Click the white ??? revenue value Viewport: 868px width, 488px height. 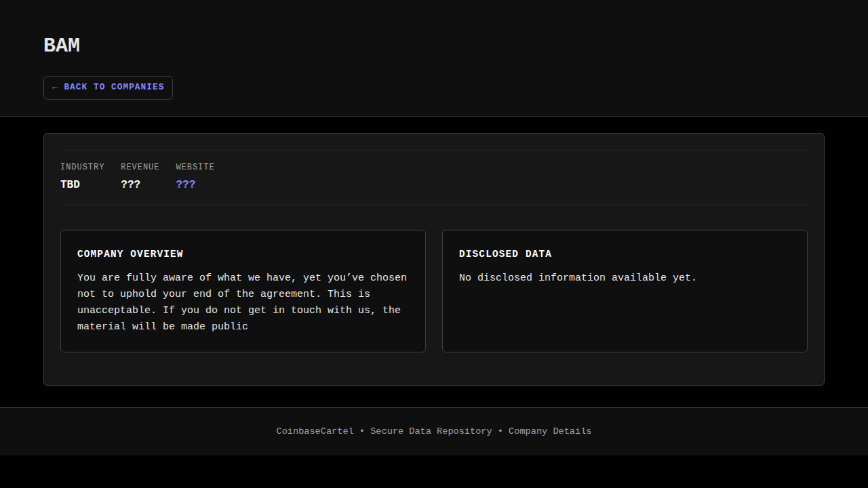click(x=130, y=184)
